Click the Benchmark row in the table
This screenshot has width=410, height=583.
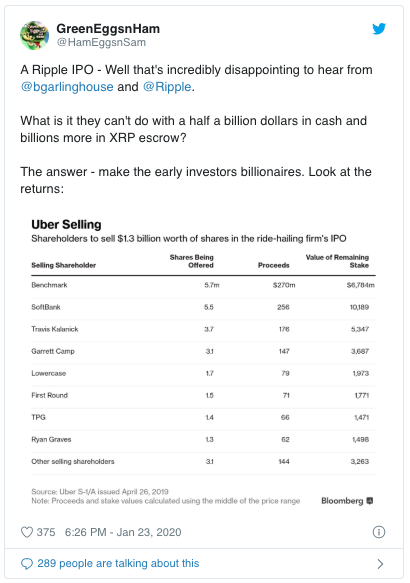203,285
